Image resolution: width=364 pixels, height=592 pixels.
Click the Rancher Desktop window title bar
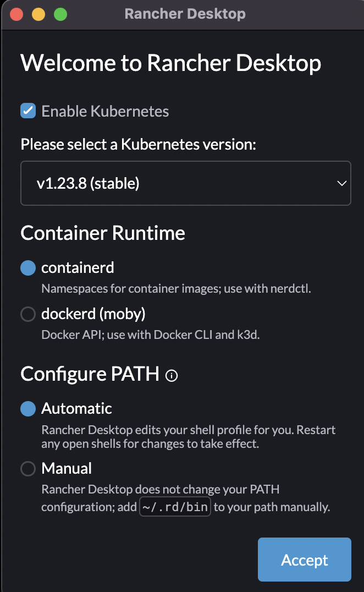click(x=185, y=14)
